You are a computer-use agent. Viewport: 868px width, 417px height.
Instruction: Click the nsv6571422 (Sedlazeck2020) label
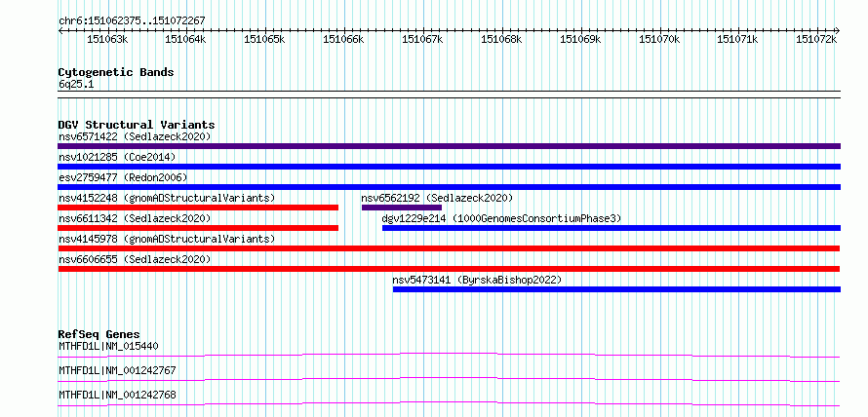135,136
